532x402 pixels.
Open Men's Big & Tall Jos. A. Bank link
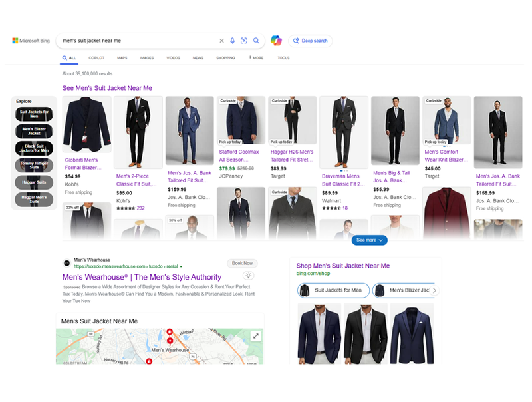pos(392,177)
